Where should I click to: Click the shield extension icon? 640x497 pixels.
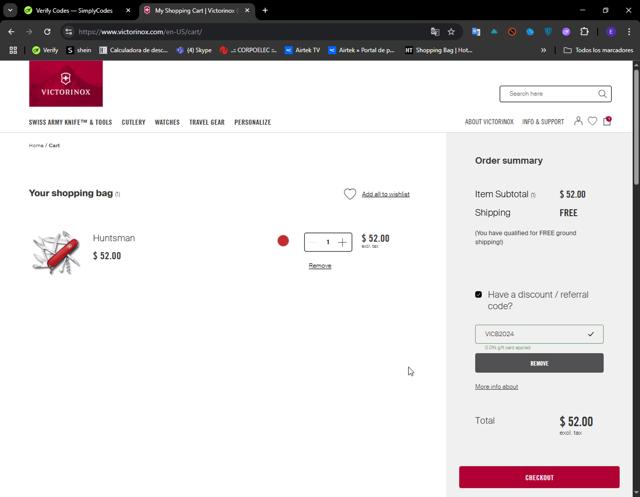tap(548, 32)
